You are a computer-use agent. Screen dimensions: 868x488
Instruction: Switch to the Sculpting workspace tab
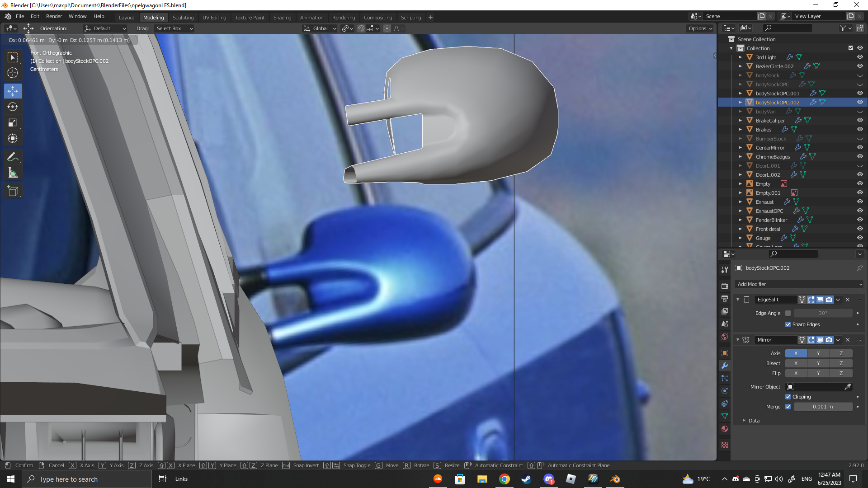pos(183,18)
